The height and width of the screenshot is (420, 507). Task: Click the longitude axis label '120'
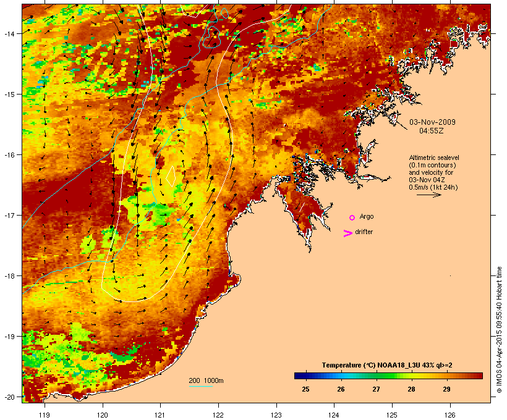coord(103,415)
